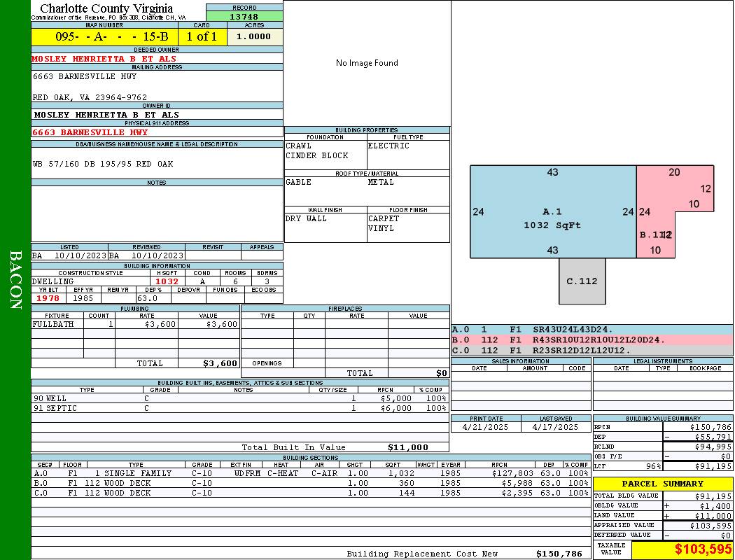Click the acres value 1.0000
The width and height of the screenshot is (735, 560).
pyautogui.click(x=253, y=36)
